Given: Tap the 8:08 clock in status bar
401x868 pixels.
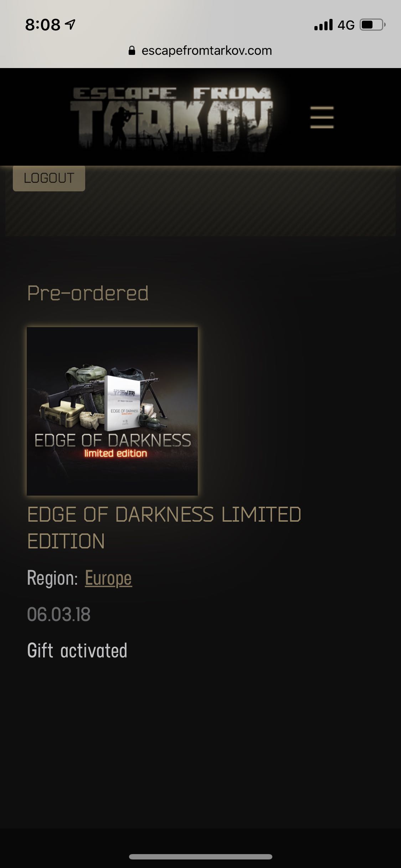Looking at the screenshot, I should click(x=43, y=25).
